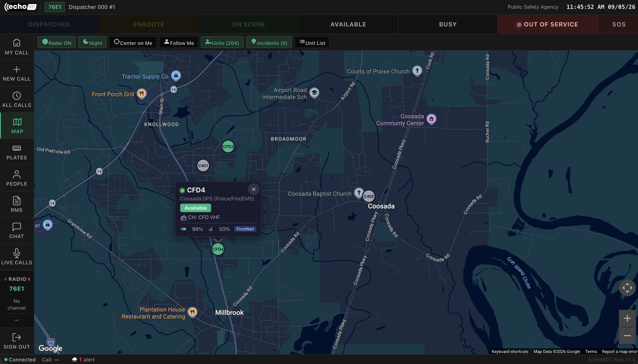638x364 pixels.
Task: Click the 76E1 unit badge in header
Action: (54, 7)
